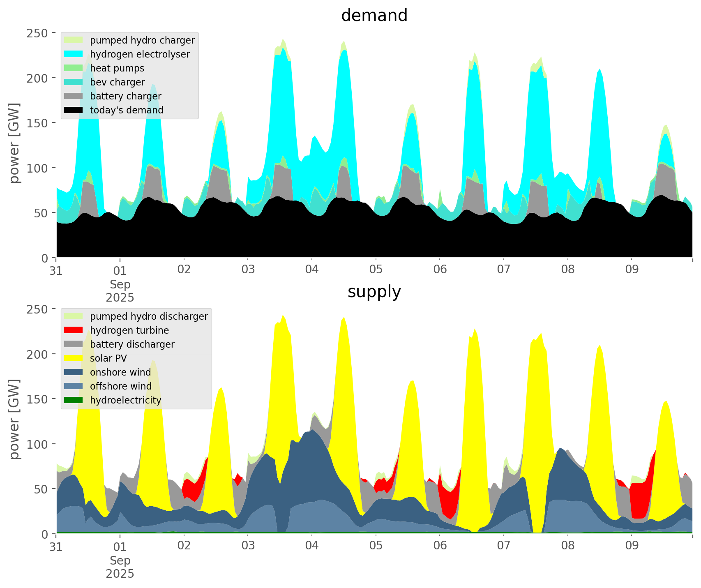Click the black today's demand legend swatch

(x=74, y=110)
